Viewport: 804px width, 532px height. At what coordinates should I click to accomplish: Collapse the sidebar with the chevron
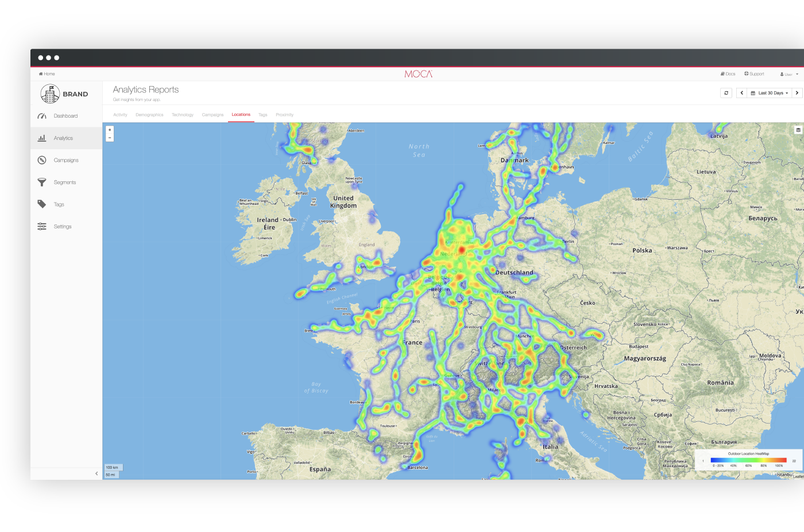point(96,473)
